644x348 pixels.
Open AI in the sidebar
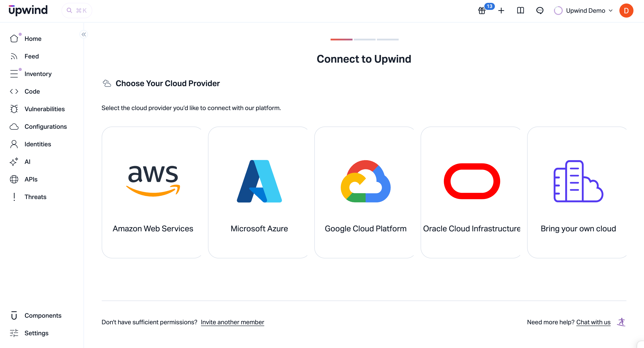click(27, 162)
